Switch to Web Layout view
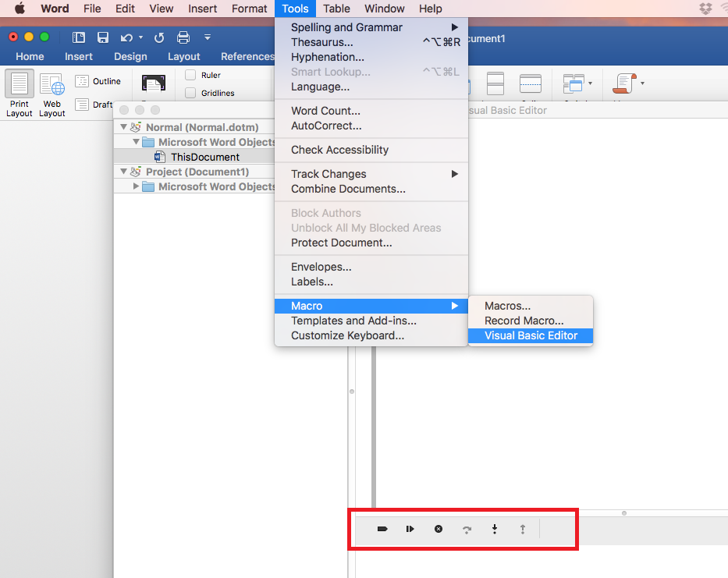The width and height of the screenshot is (728, 578). (52, 94)
